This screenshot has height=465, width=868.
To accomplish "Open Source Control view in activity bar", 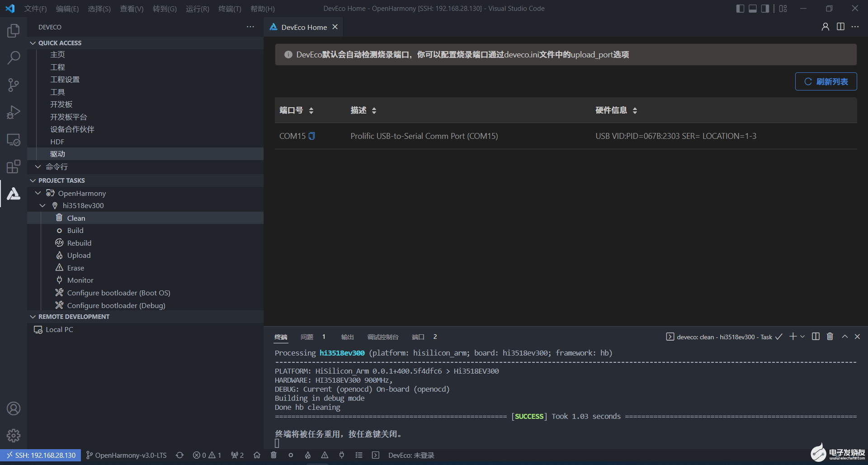I will coord(14,85).
